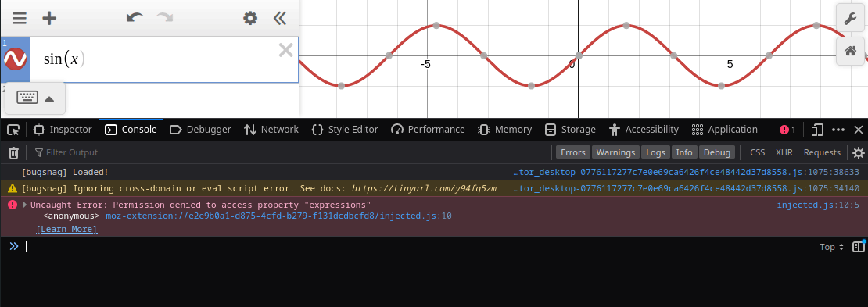This screenshot has height=307, width=868.
Task: Open the graph settings gear
Action: [250, 18]
